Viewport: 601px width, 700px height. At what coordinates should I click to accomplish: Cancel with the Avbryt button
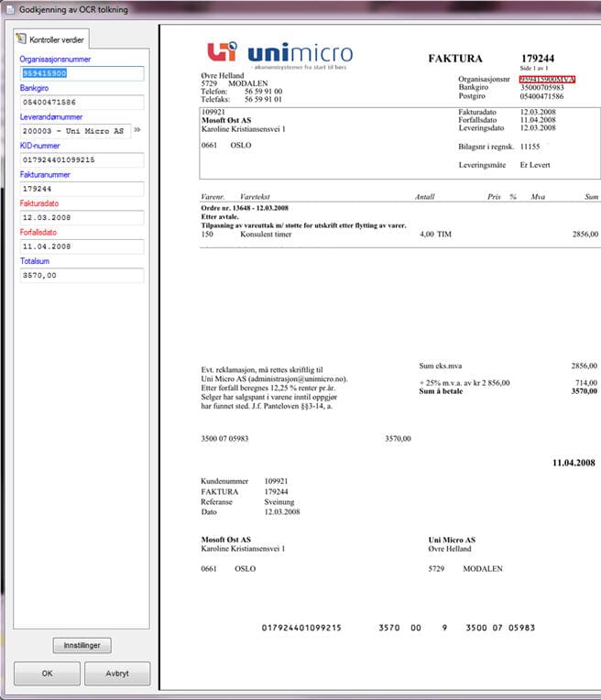click(x=116, y=673)
